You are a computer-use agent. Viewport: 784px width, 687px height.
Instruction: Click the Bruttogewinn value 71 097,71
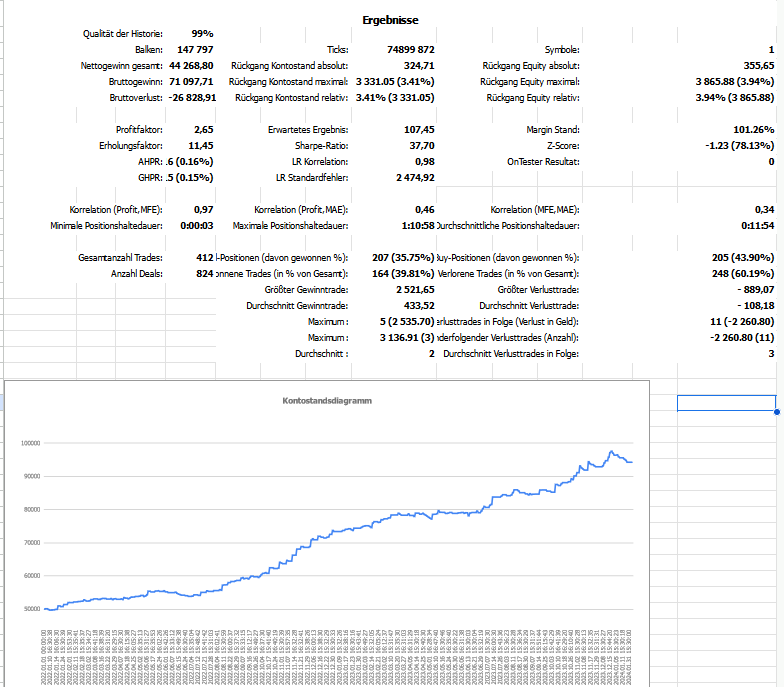coord(191,82)
